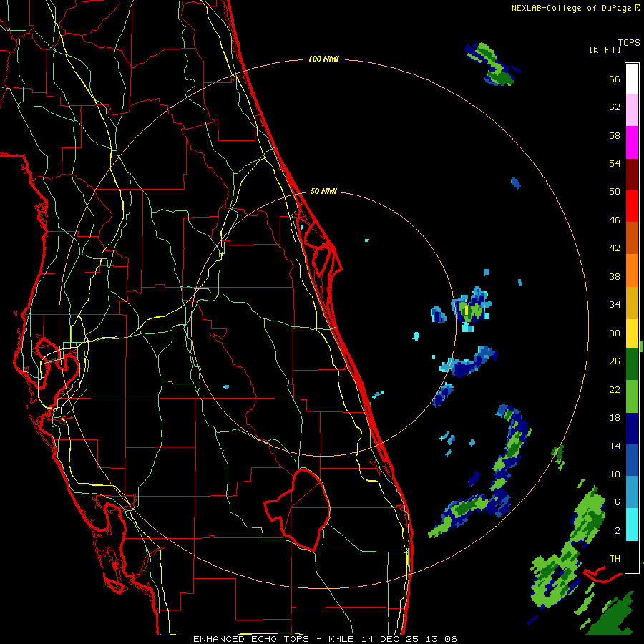This screenshot has width=644, height=644.
Task: Click the "42" legend value
Action: click(x=615, y=248)
